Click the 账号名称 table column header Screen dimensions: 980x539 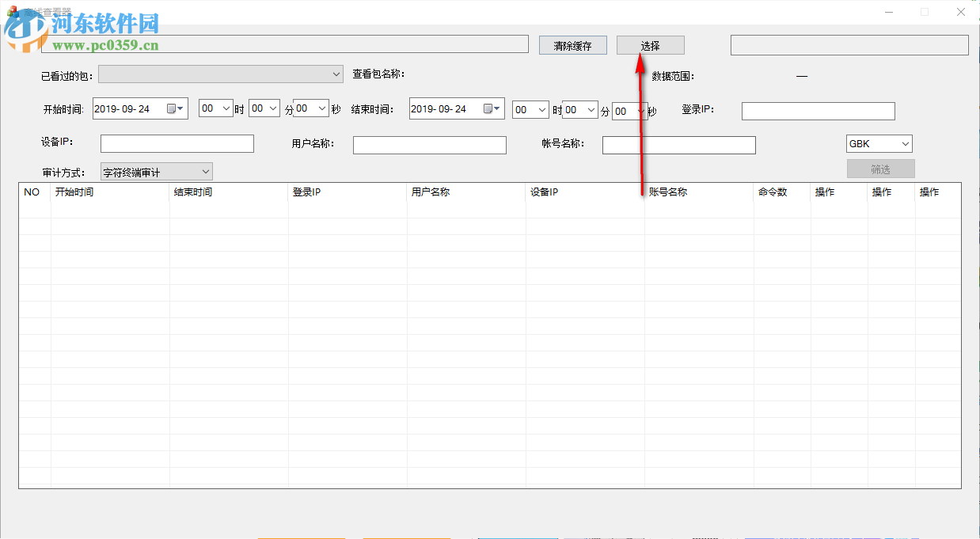tap(700, 192)
